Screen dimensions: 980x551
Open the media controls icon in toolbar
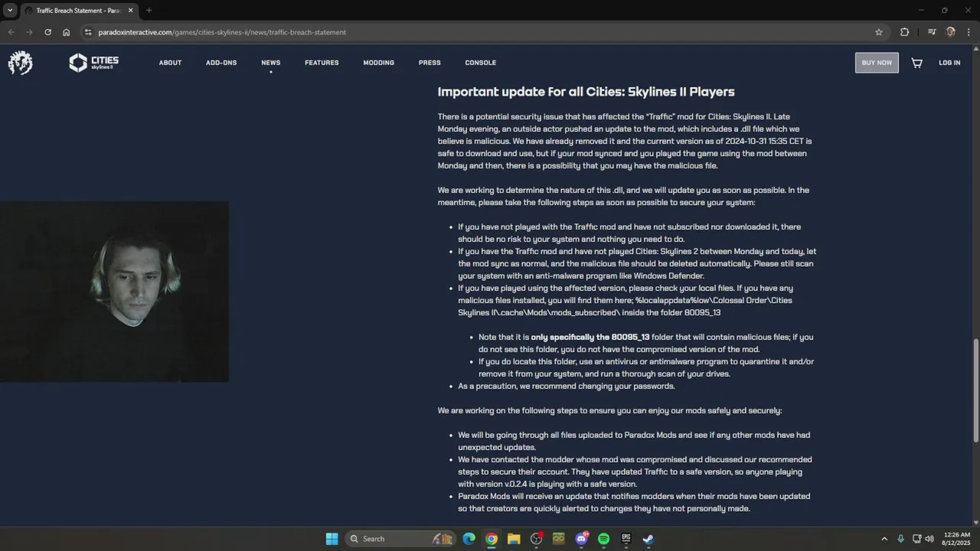(932, 32)
